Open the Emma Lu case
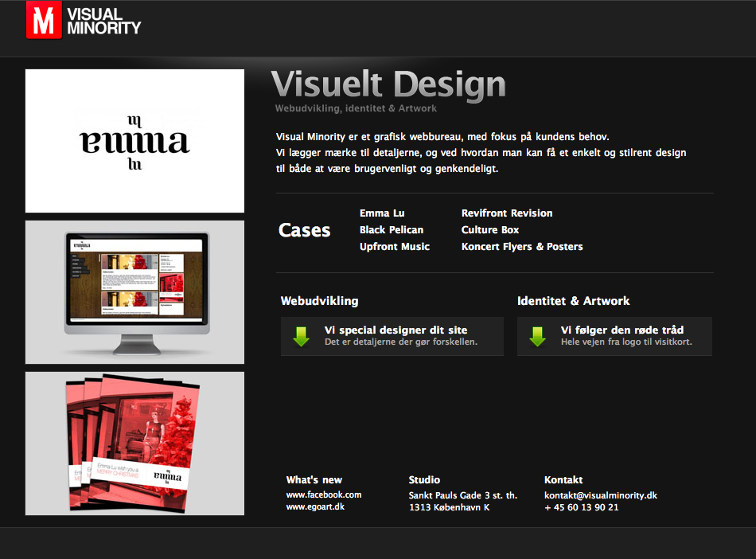Screen dimensions: 756x559 (x=382, y=213)
